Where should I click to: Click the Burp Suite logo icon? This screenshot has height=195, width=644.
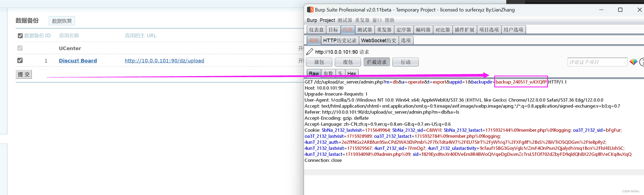310,10
